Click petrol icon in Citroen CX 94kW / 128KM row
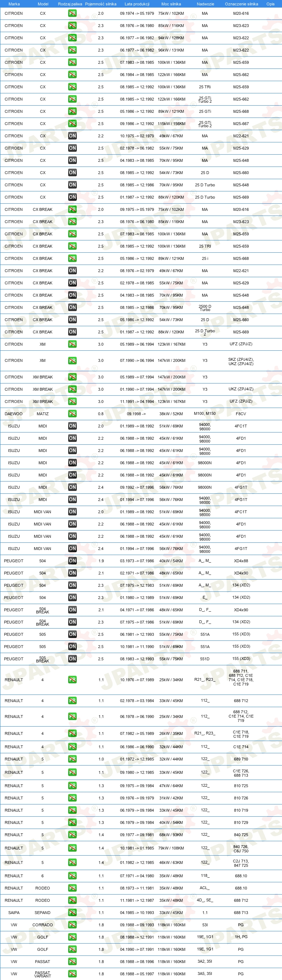This screenshot has height=980, width=282. tap(72, 37)
